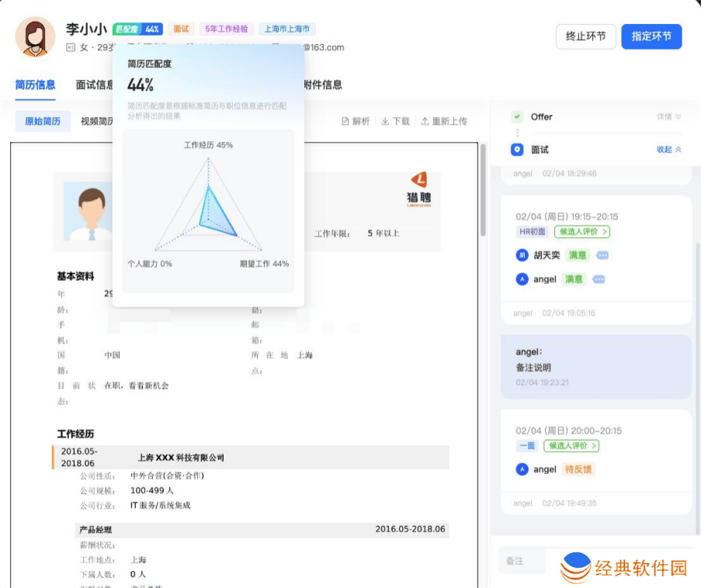Open comment bubble next to angel 满意
Viewport: 701px width, 588px height.
[599, 279]
